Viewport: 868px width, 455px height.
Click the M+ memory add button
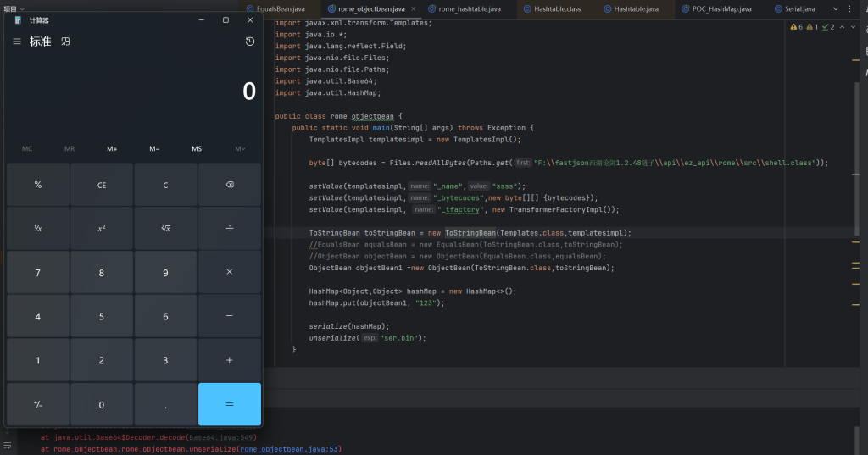tap(112, 149)
